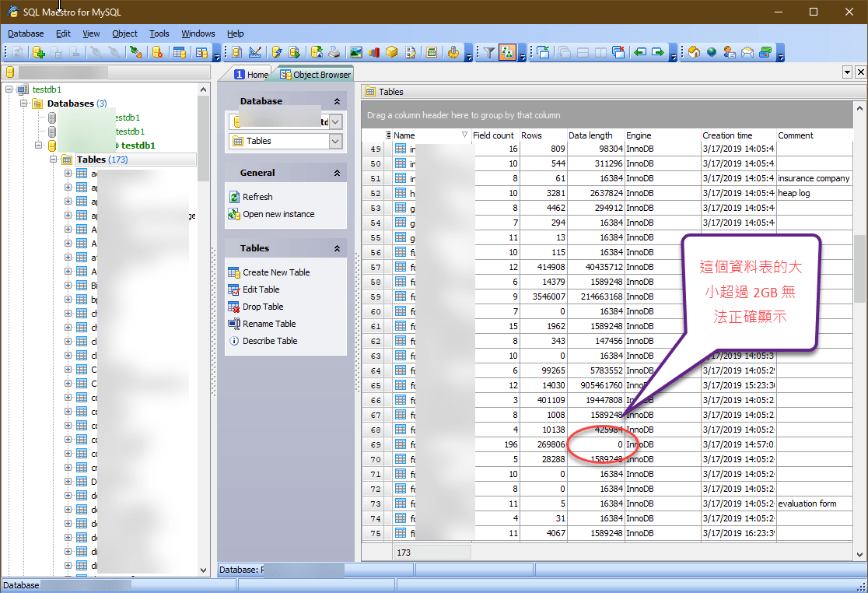Collapse the Databases (3) tree node
The image size is (868, 593).
(24, 104)
